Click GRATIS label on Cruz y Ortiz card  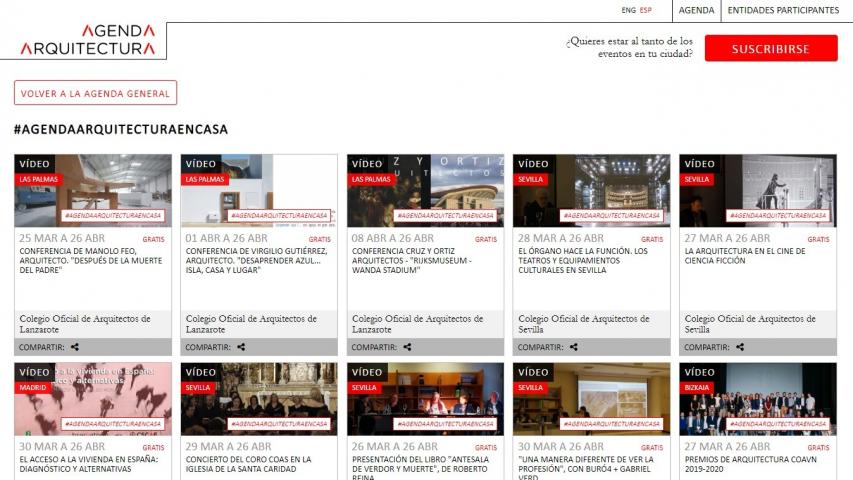point(486,239)
